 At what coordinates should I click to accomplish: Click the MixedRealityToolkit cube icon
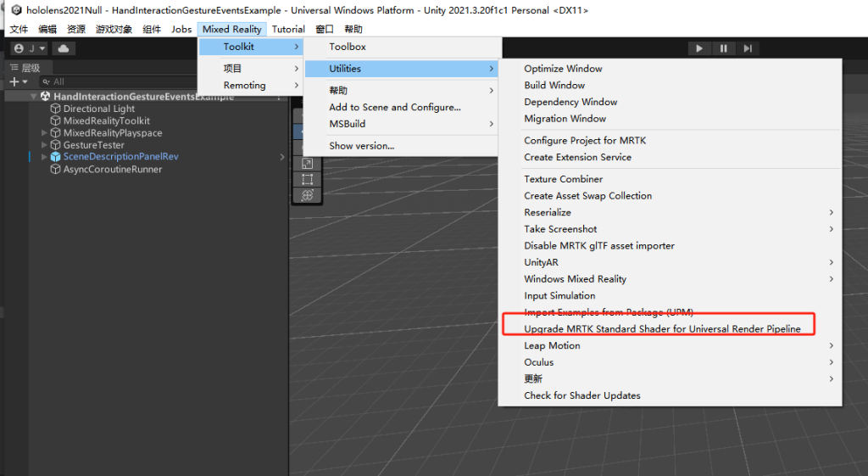coord(55,120)
